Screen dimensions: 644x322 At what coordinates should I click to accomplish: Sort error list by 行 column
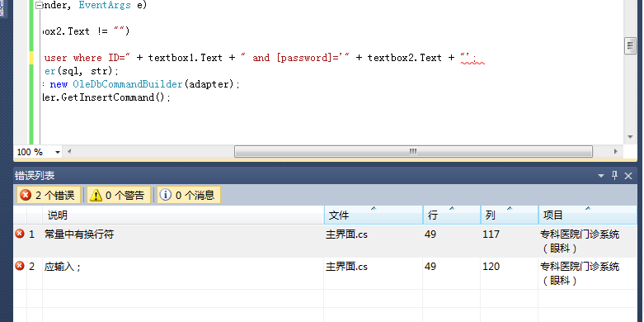click(x=452, y=215)
